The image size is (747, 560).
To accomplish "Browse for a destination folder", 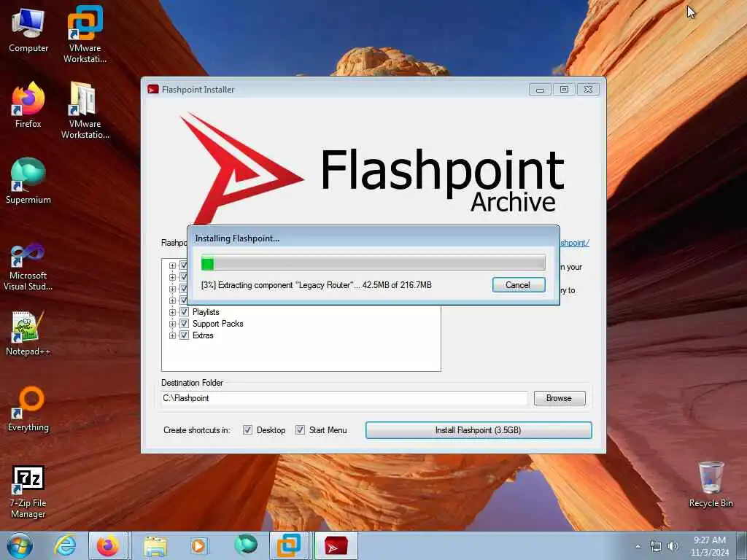I will pyautogui.click(x=560, y=398).
